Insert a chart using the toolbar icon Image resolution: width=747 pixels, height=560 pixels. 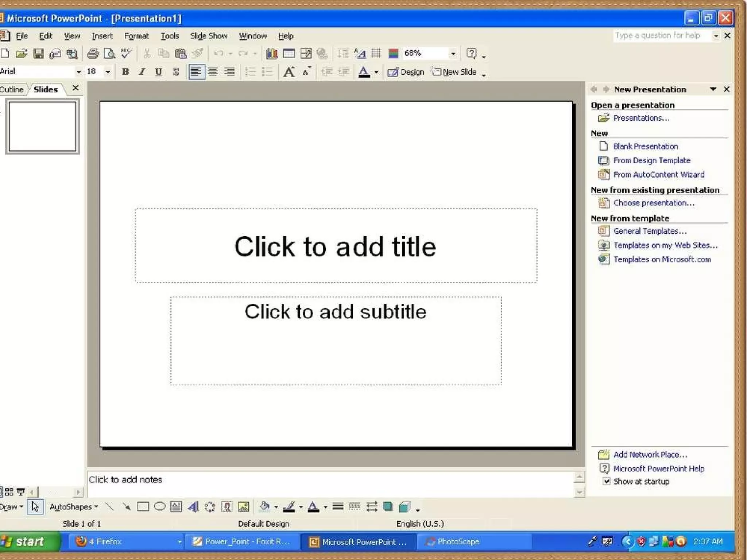coord(272,54)
